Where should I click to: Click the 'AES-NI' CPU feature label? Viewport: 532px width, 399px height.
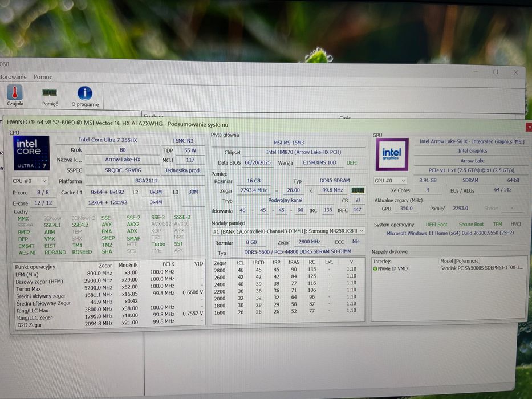(x=27, y=253)
